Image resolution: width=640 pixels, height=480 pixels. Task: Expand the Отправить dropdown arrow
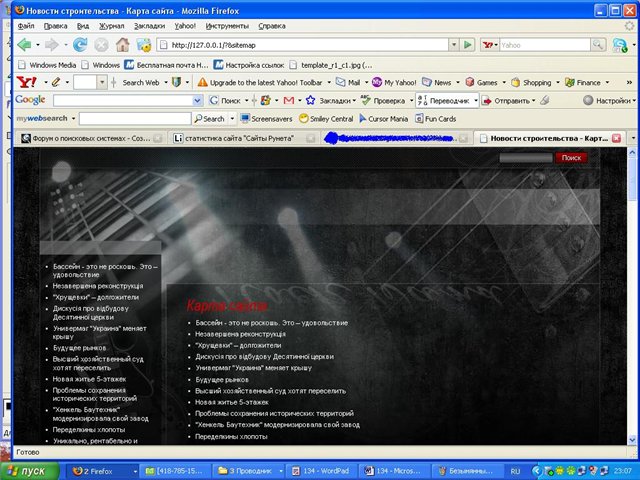(533, 100)
